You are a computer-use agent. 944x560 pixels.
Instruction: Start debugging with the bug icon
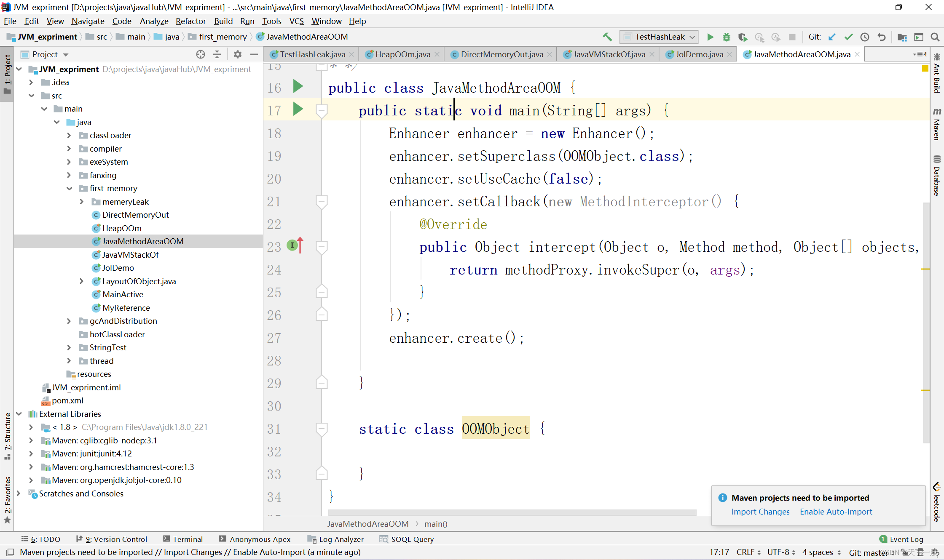click(x=726, y=37)
